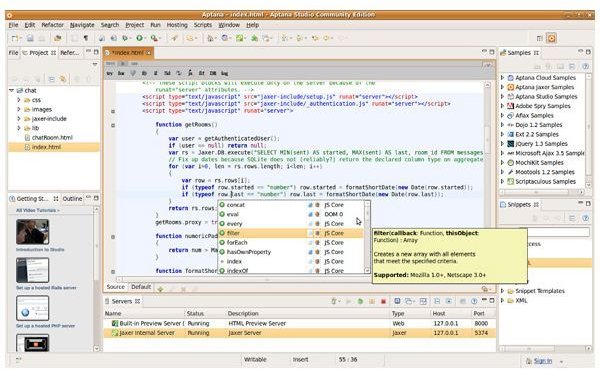Image resolution: width=600 pixels, height=370 pixels.
Task: Click the Sign In link
Action: coord(543,361)
